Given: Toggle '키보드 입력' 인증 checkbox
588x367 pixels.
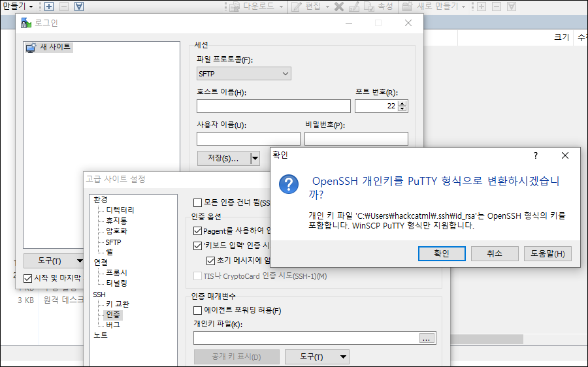Looking at the screenshot, I should point(197,246).
